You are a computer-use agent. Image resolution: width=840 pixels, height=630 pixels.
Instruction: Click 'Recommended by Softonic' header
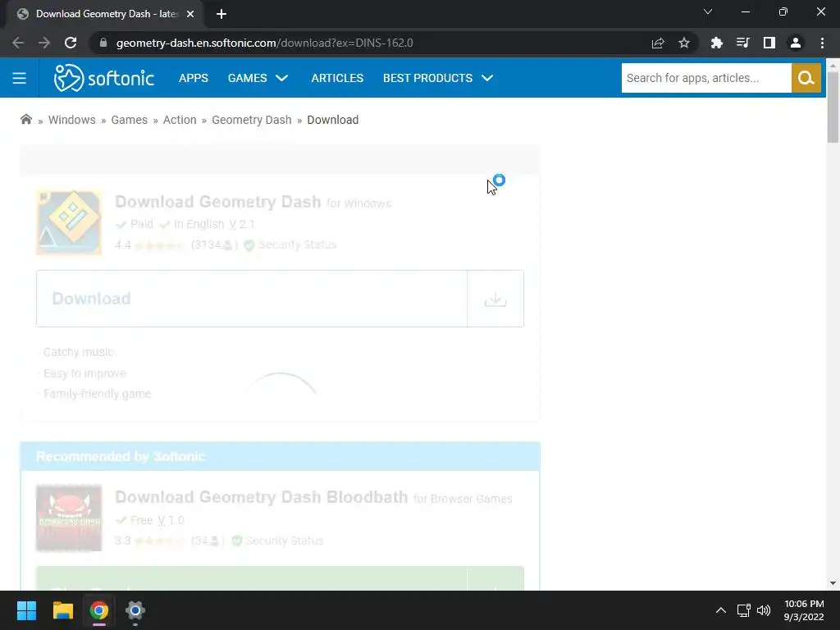(121, 456)
